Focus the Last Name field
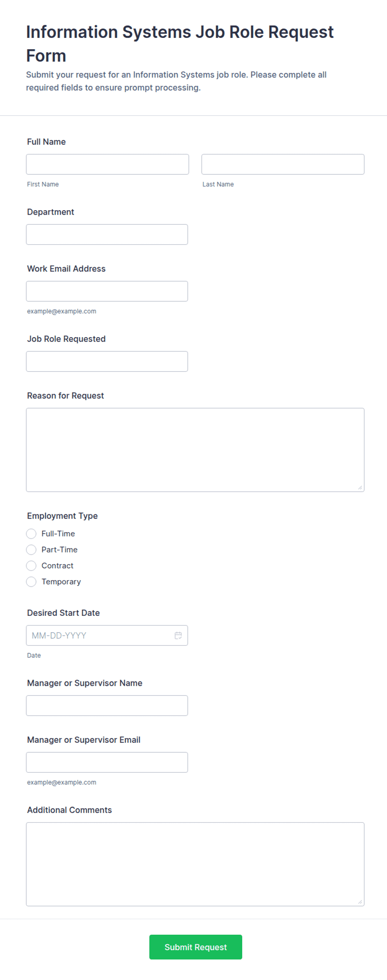This screenshot has height=980, width=387. (283, 164)
